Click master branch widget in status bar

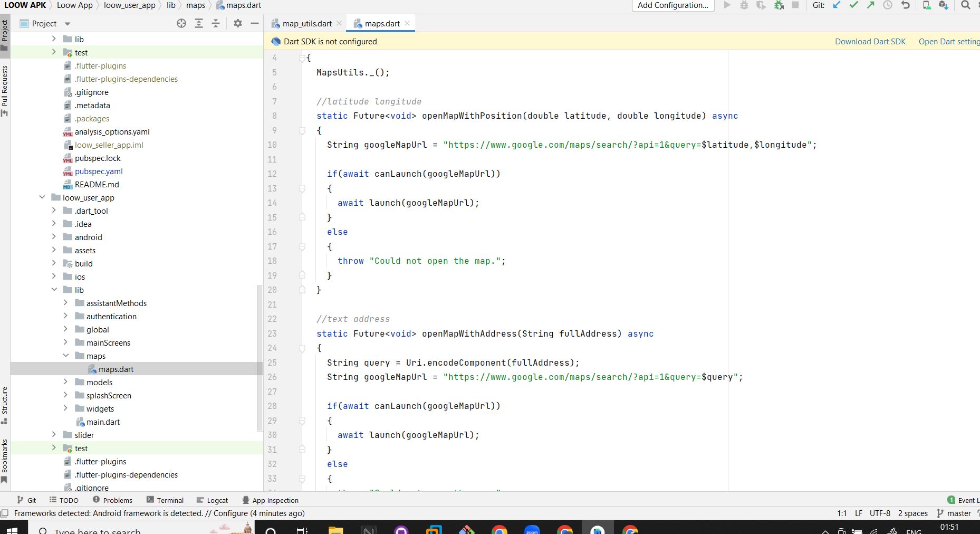click(x=955, y=513)
